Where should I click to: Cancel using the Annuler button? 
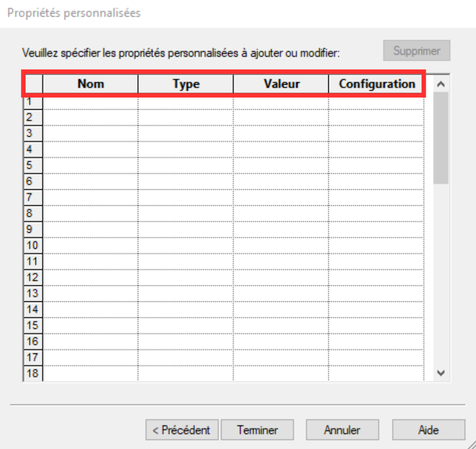[342, 430]
